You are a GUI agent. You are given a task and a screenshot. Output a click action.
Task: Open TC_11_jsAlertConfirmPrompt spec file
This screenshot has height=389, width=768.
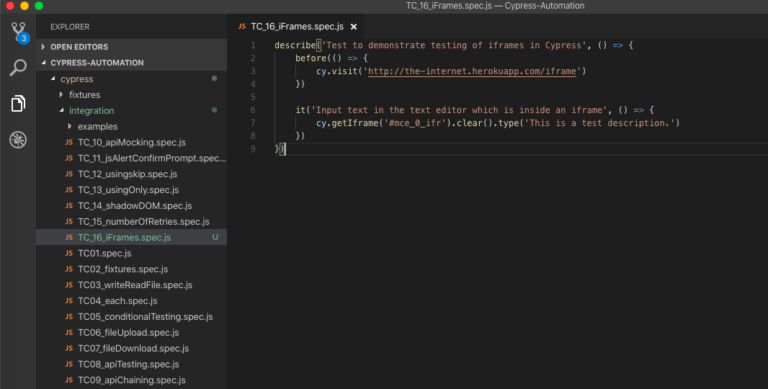coord(131,158)
